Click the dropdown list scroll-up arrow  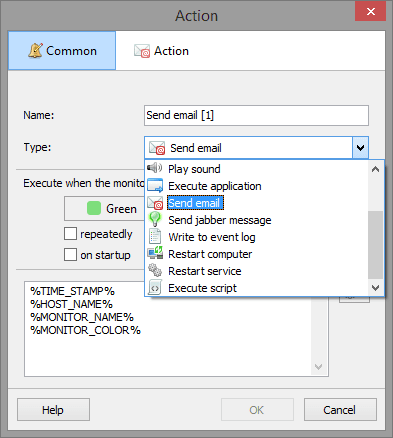(376, 169)
